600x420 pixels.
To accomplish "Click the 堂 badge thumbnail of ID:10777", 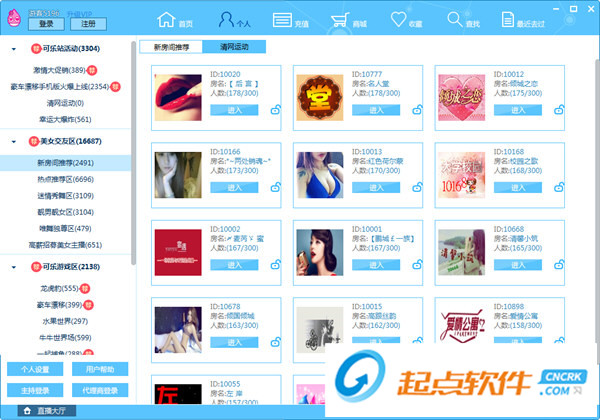I will coord(320,98).
